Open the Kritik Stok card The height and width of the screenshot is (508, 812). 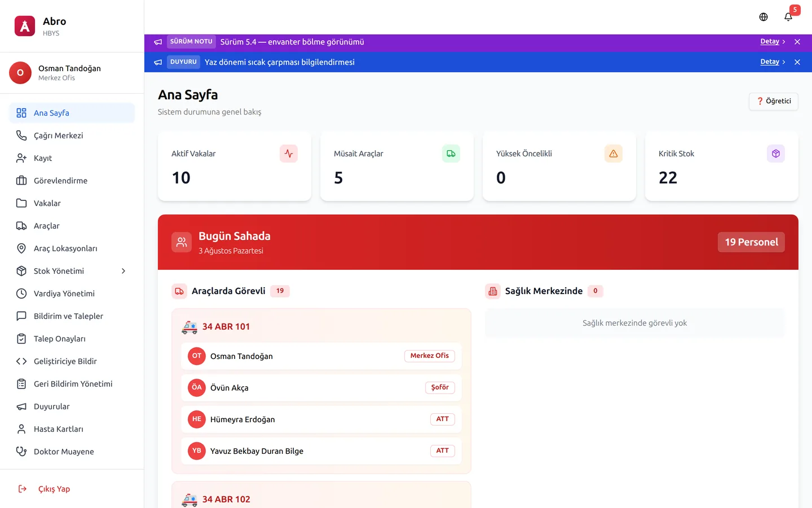tap(722, 166)
